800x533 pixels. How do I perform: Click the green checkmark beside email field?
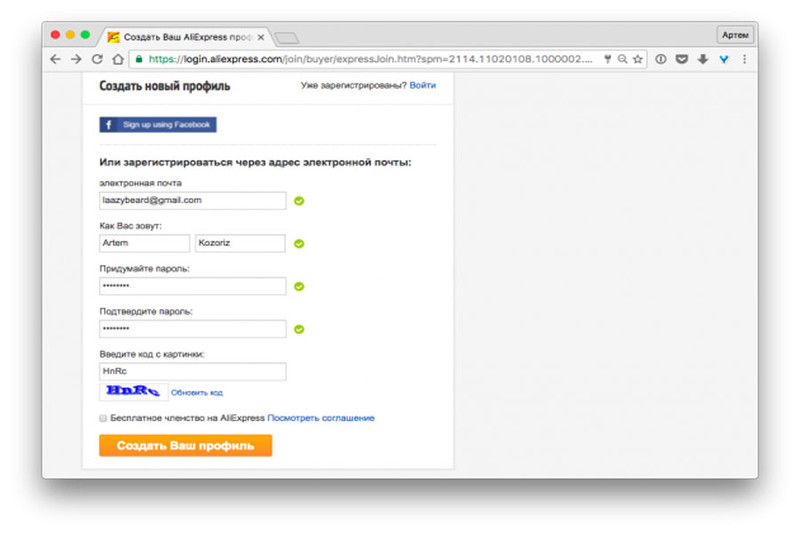[x=299, y=201]
